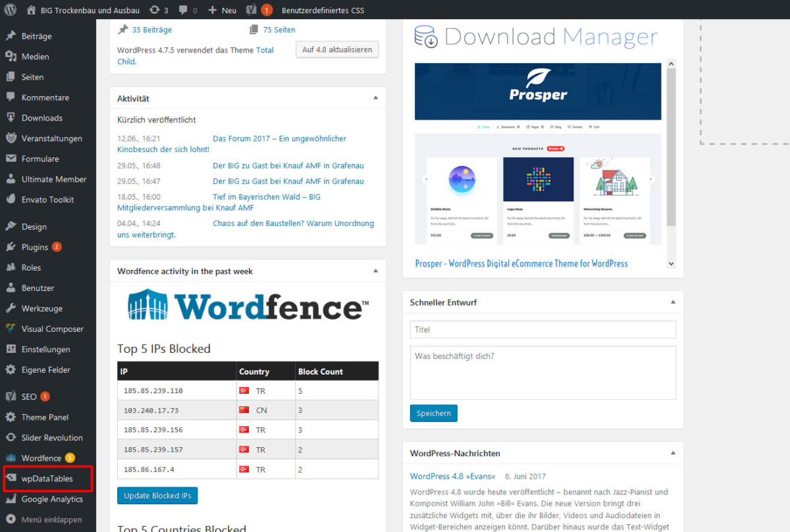
Task: Click the Benutzer user icon
Action: (11, 288)
